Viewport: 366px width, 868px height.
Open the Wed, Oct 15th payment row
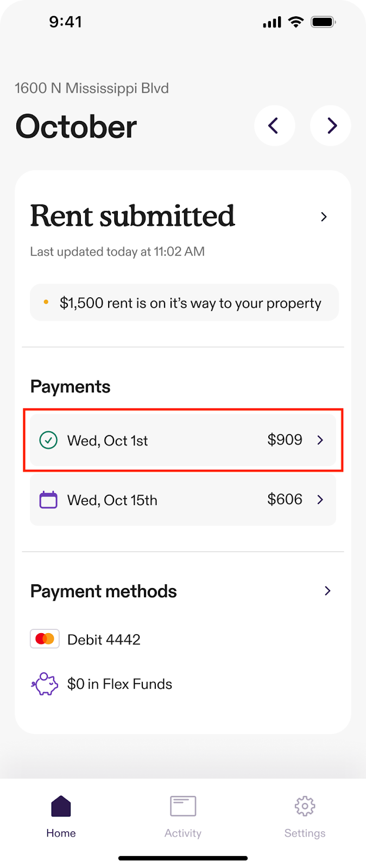click(183, 500)
